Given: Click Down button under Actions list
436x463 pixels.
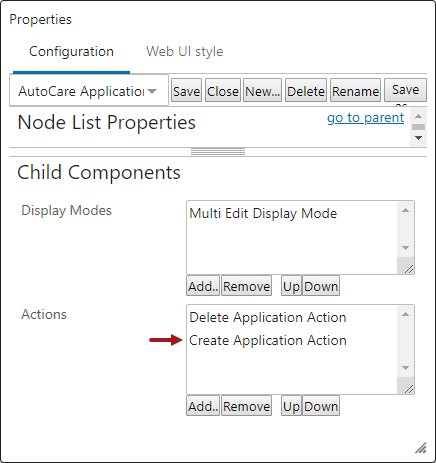Looking at the screenshot, I should coord(321,406).
